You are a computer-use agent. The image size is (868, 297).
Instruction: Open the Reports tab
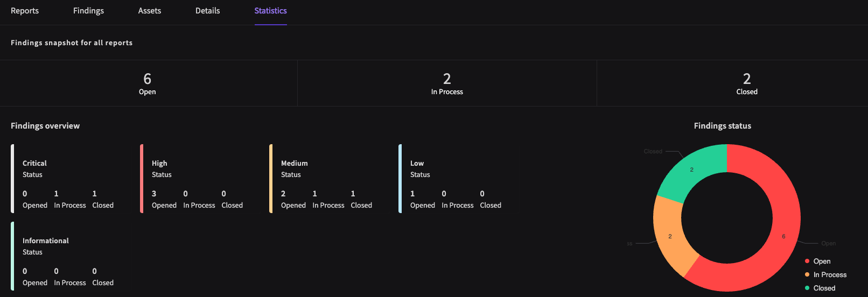[25, 11]
